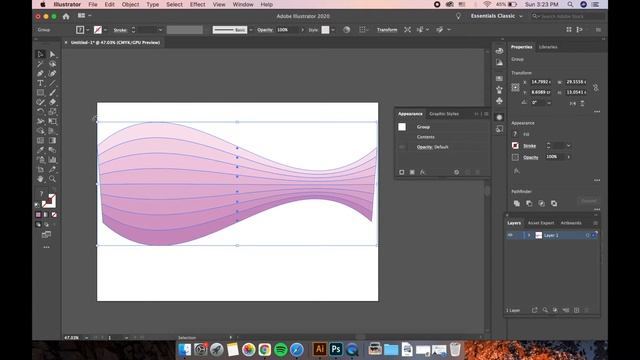This screenshot has width=640, height=360.
Task: Open the Window menu
Action: (x=243, y=4)
